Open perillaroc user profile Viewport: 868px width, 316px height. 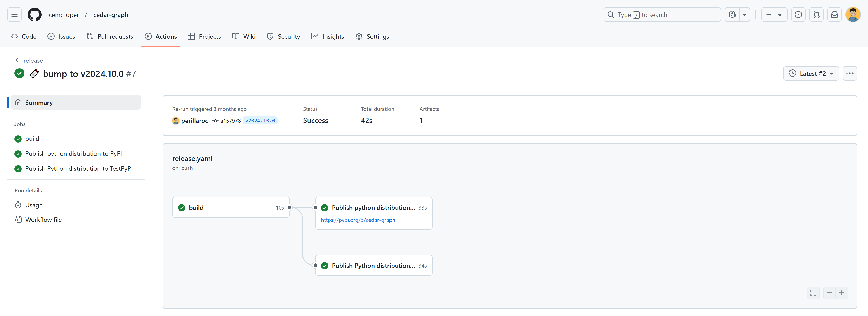[x=194, y=120]
